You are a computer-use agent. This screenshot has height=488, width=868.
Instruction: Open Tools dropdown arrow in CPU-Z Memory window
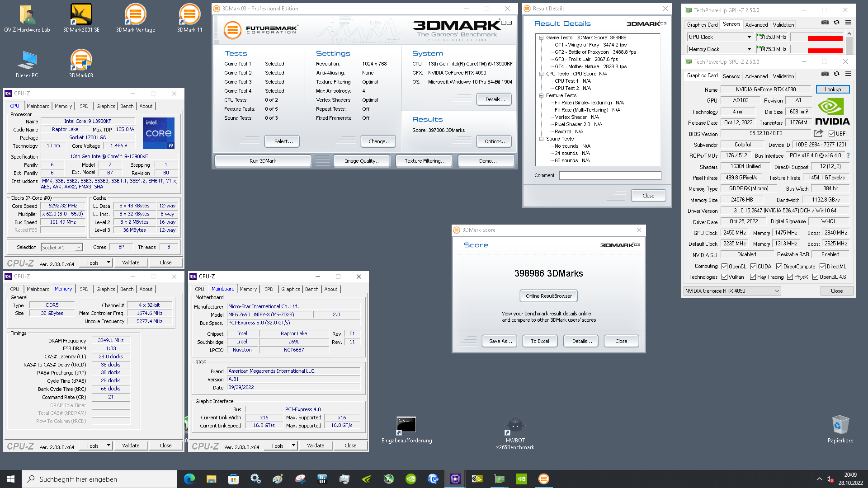tap(108, 446)
